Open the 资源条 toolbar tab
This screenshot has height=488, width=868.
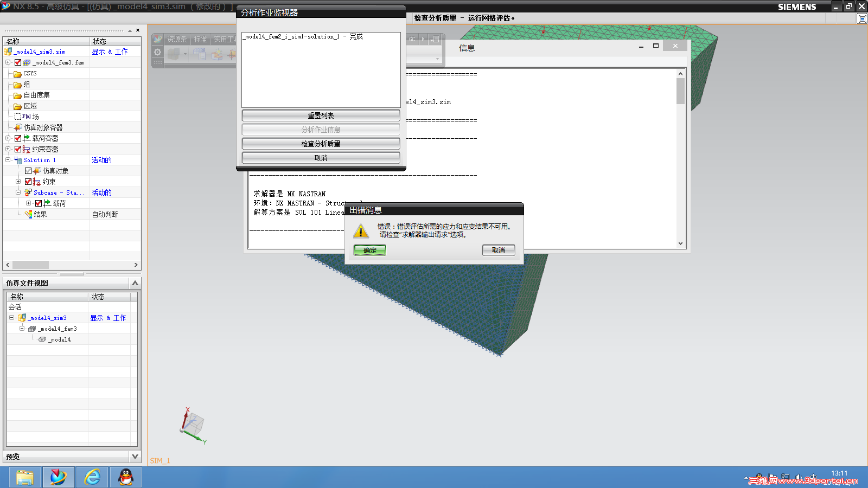[177, 39]
